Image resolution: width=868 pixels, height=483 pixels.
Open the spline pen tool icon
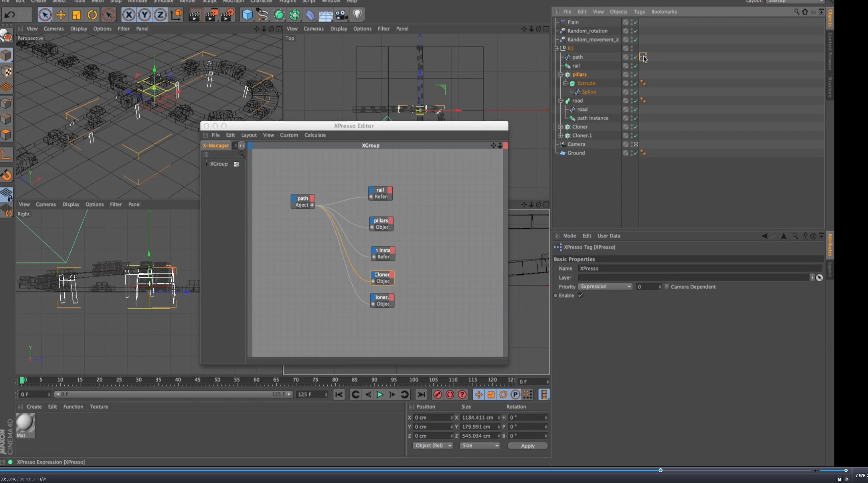click(x=263, y=15)
